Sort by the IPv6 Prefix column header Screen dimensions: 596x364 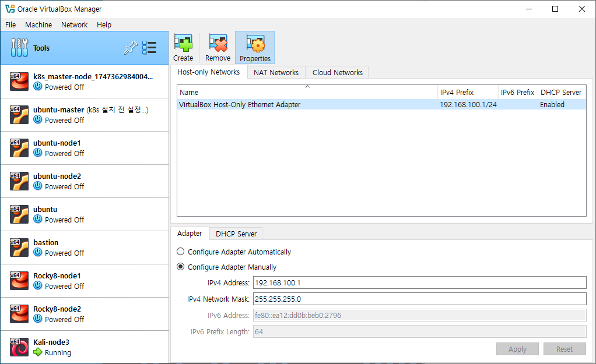coord(518,92)
